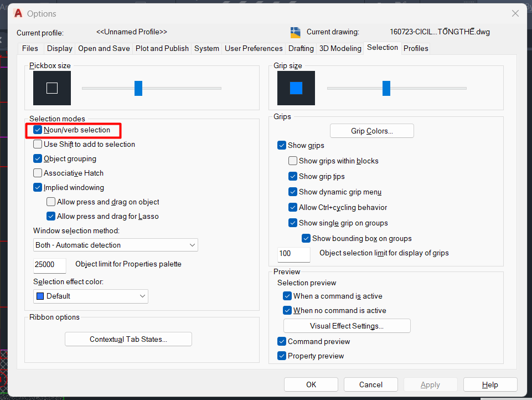The width and height of the screenshot is (532, 400).
Task: Close the Options dialog window
Action: coord(515,13)
